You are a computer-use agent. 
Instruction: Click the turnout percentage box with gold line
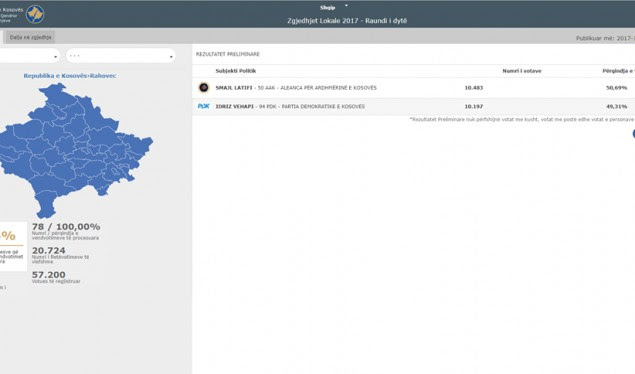pyautogui.click(x=13, y=246)
